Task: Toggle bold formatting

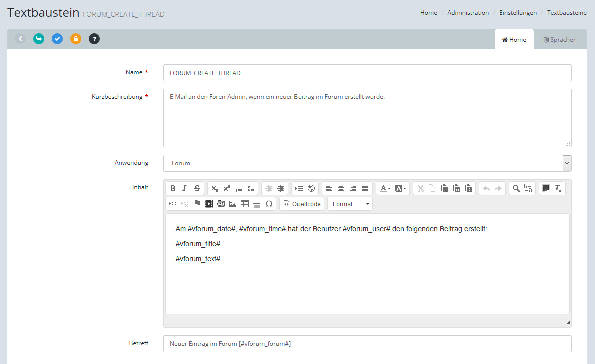Action: click(x=173, y=188)
